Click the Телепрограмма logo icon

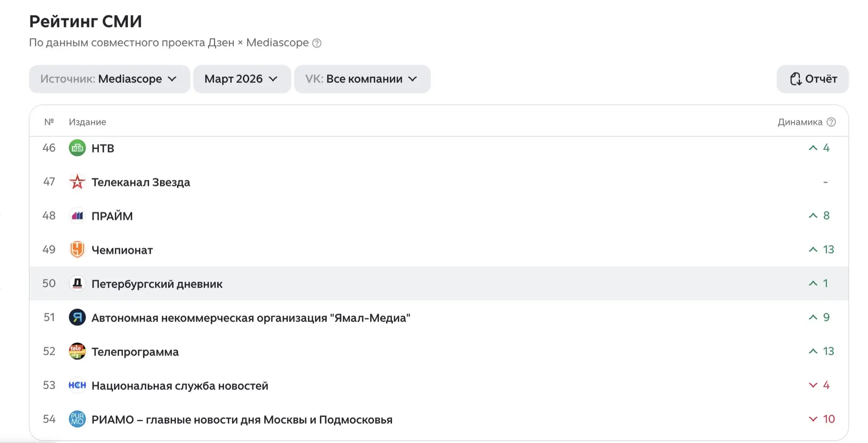[77, 352]
